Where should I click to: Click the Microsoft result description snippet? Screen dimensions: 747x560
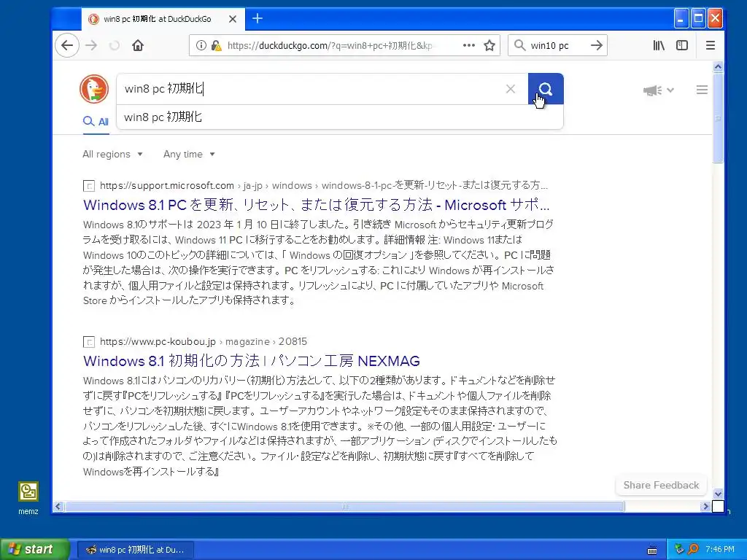pos(318,262)
